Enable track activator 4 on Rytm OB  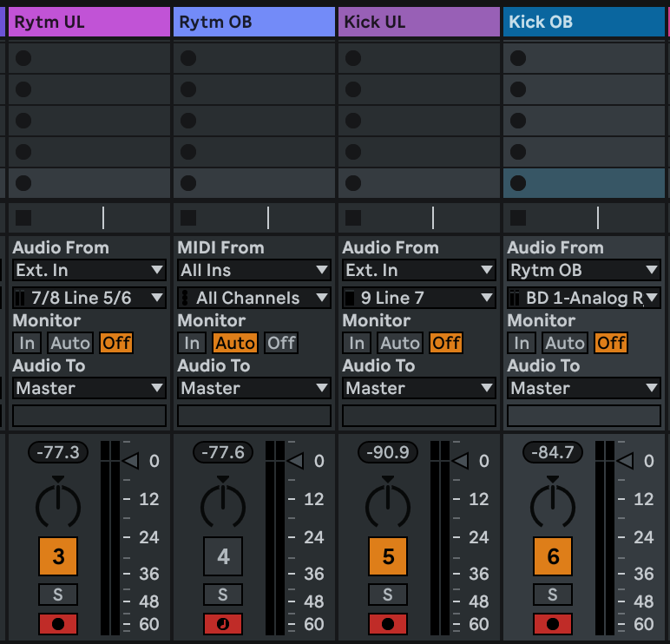pos(223,556)
